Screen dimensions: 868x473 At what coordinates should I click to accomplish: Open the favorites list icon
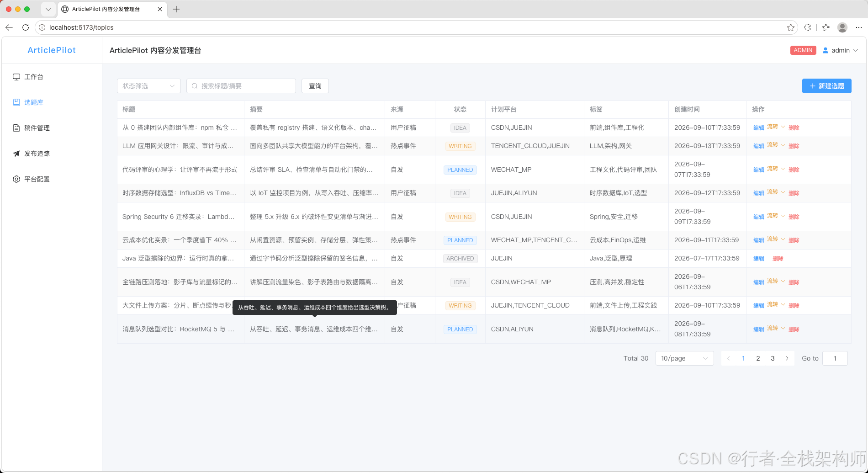tap(826, 27)
